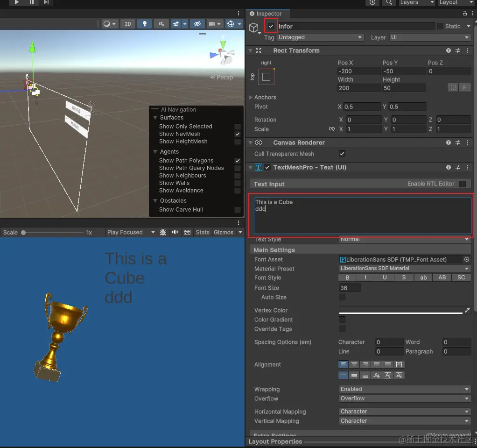The image size is (477, 448).
Task: Enable Show Neighbours checkbox
Action: click(238, 176)
